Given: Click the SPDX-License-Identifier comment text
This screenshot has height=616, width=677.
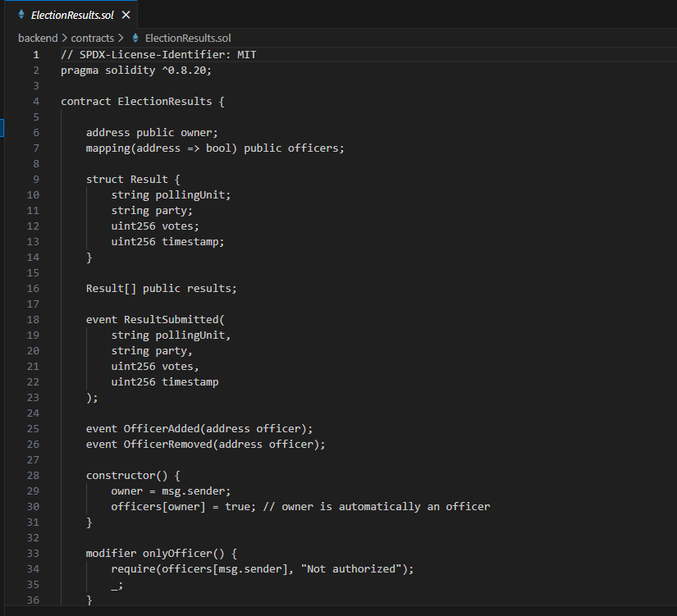Looking at the screenshot, I should pos(158,55).
